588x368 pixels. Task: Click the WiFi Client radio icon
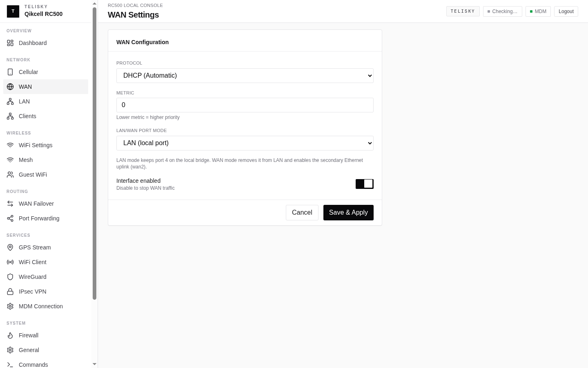pos(10,262)
